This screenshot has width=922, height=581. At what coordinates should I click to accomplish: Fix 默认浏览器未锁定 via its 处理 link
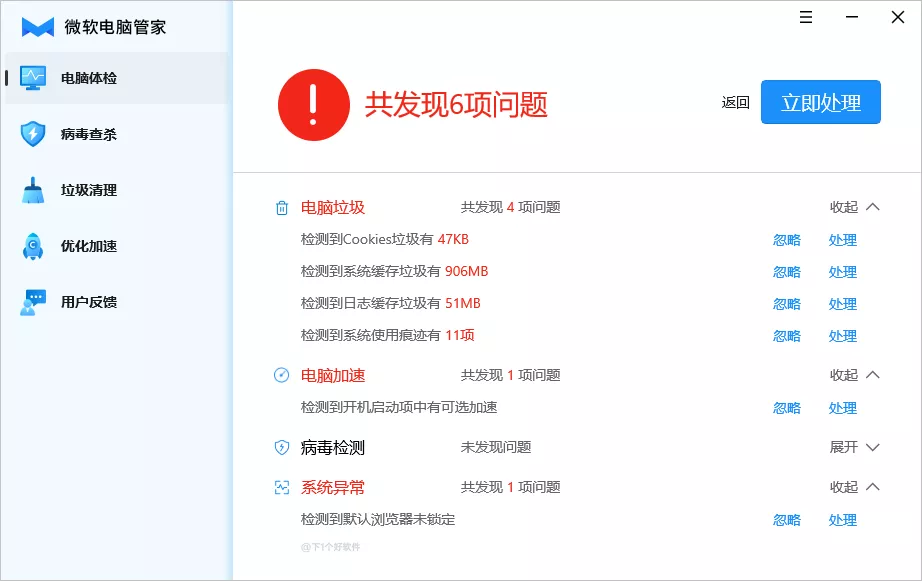(x=842, y=520)
